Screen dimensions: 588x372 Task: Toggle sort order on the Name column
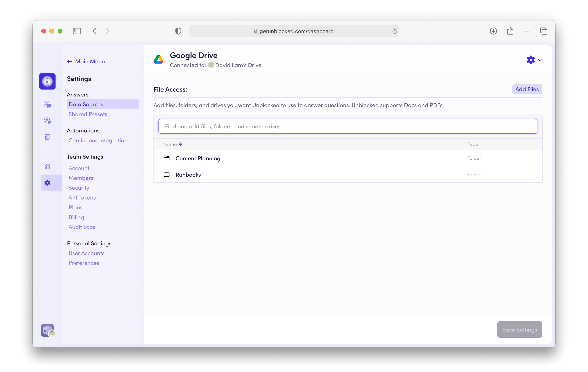tap(180, 144)
